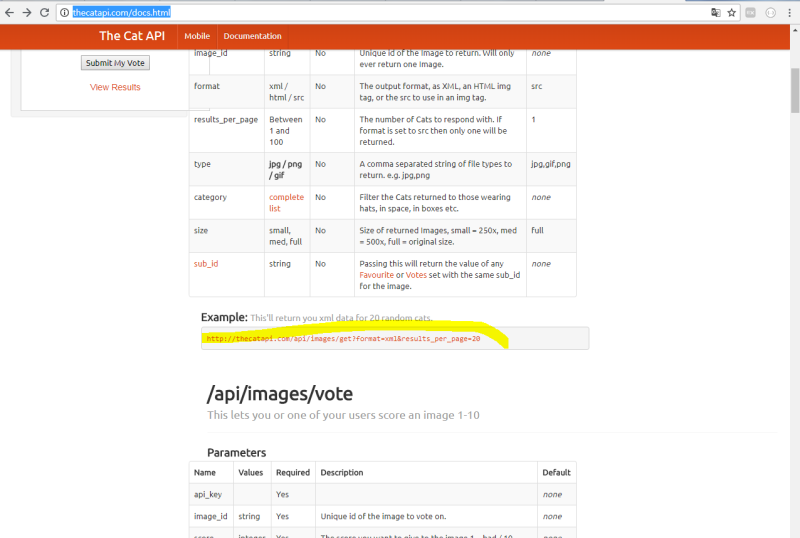
Task: Click the grey extension icon beside star
Action: coord(751,13)
